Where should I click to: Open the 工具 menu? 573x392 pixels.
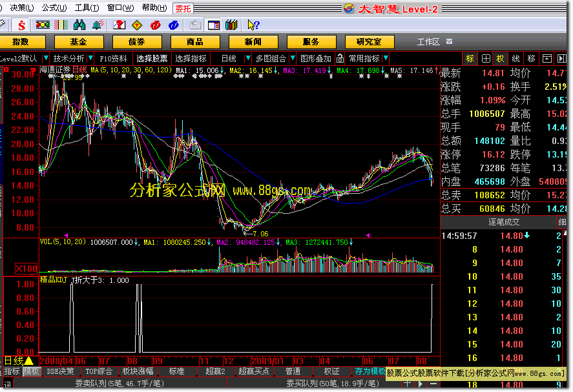point(87,8)
